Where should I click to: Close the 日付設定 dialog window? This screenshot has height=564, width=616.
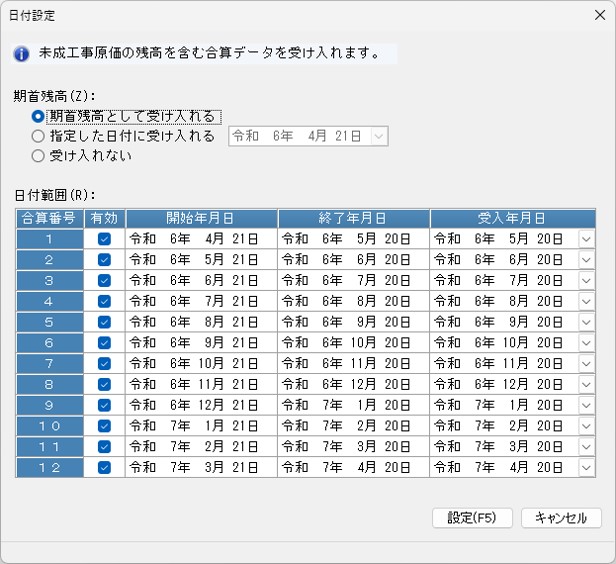(600, 15)
